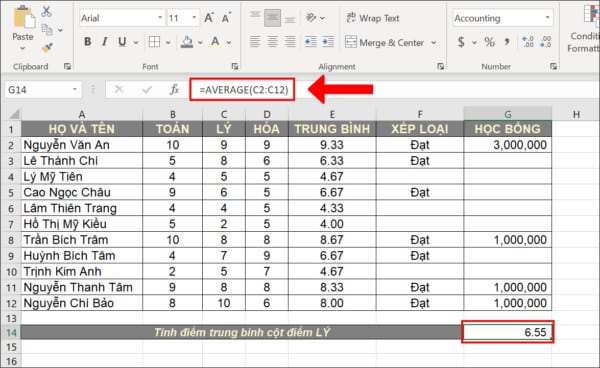
Task: Toggle Underline formatting
Action: [122, 42]
